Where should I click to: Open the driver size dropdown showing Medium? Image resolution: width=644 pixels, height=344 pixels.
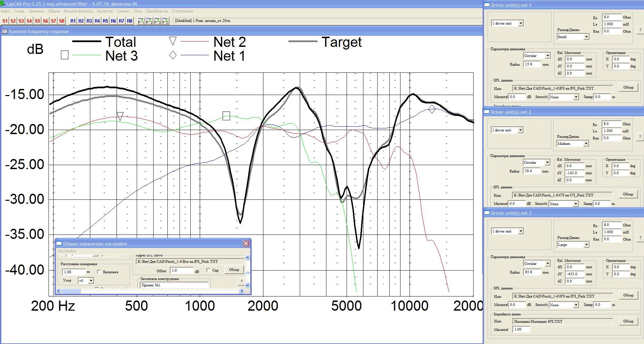tap(586, 144)
